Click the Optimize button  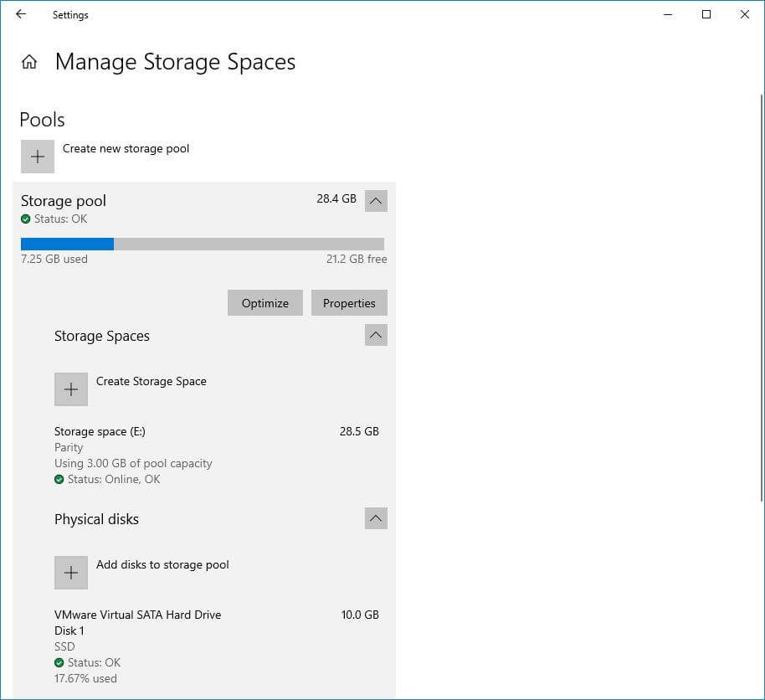coord(264,302)
